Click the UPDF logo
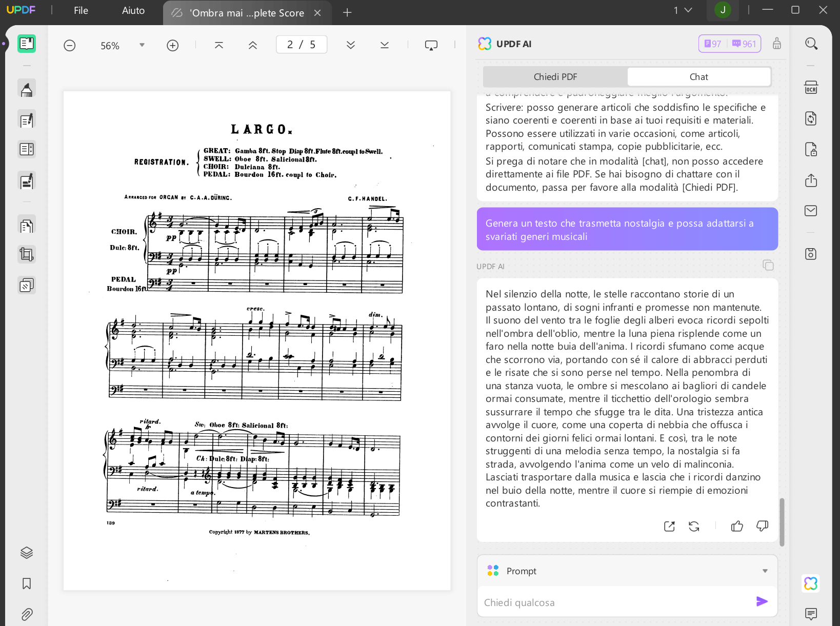 tap(21, 10)
